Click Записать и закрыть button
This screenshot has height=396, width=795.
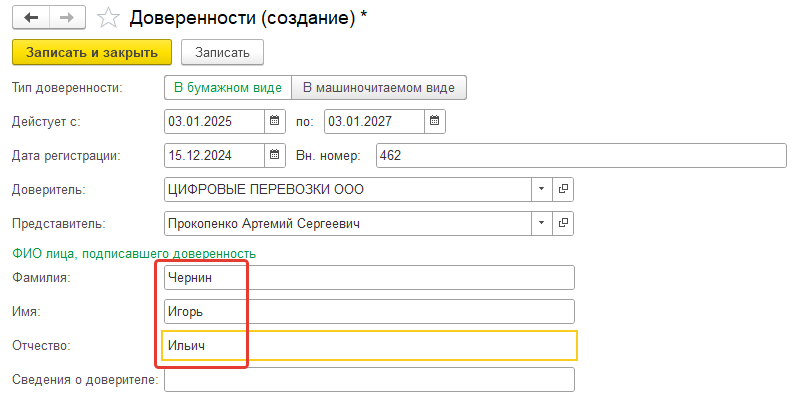coord(92,52)
